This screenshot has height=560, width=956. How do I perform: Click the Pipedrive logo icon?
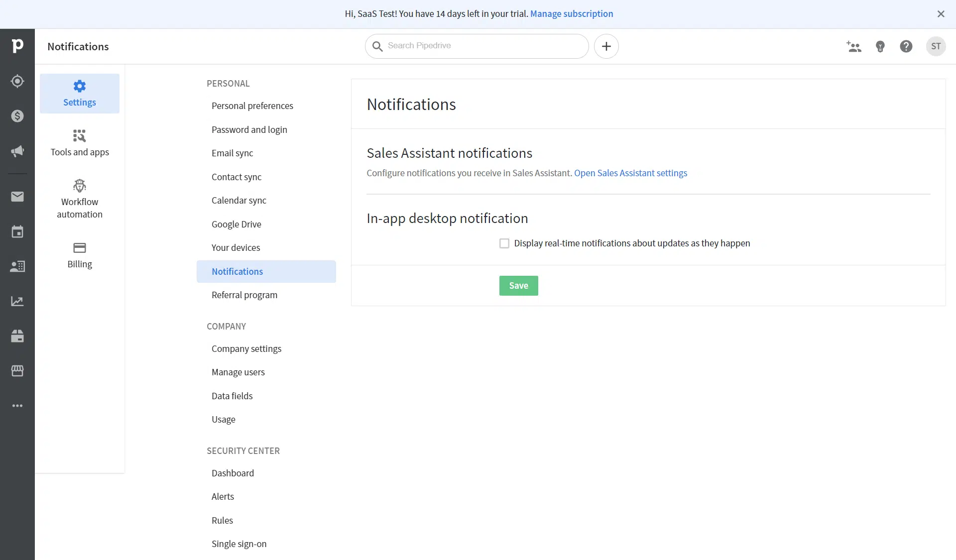17,46
